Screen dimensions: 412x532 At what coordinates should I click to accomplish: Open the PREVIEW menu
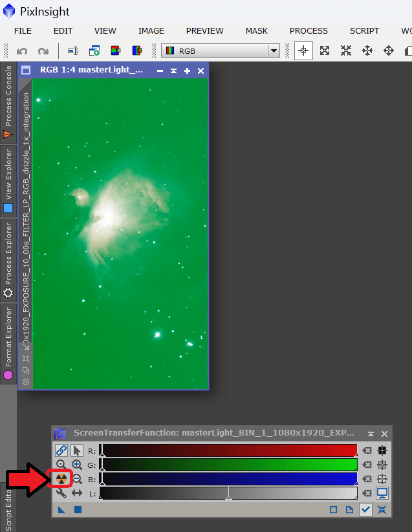tap(205, 31)
